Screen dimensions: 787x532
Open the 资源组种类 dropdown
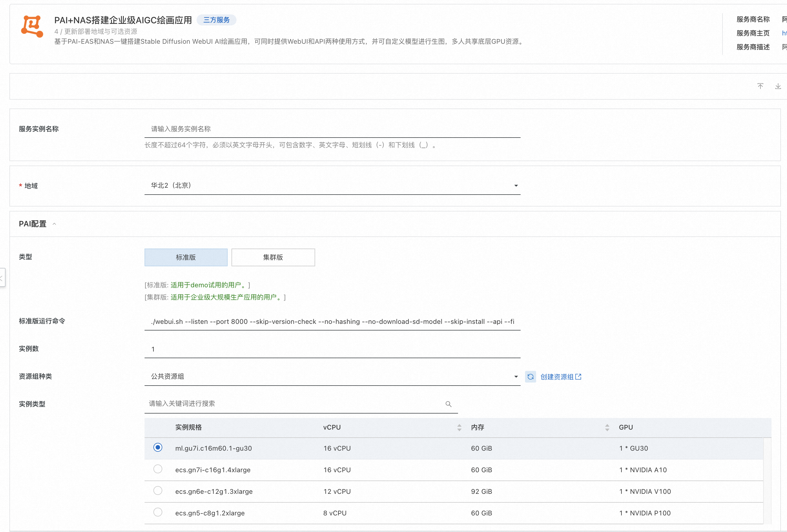coord(332,377)
